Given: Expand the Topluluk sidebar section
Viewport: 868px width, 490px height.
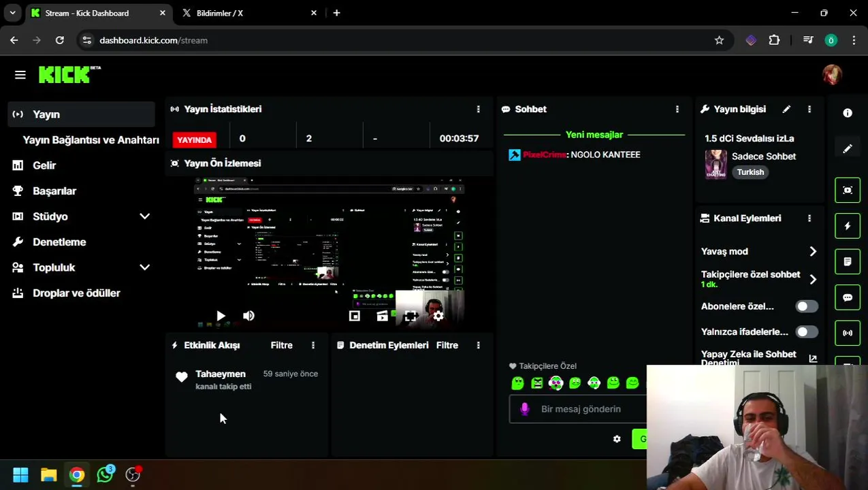Looking at the screenshot, I should pos(144,267).
